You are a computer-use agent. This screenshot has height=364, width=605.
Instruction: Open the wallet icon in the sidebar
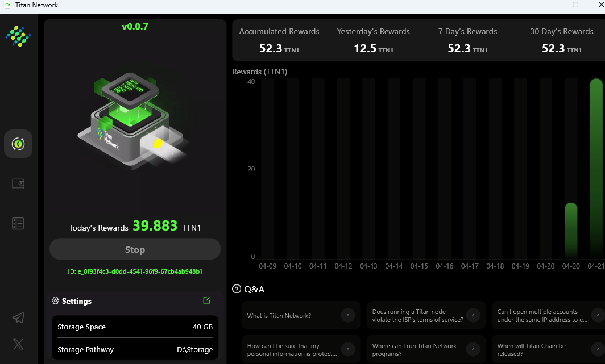[18, 183]
